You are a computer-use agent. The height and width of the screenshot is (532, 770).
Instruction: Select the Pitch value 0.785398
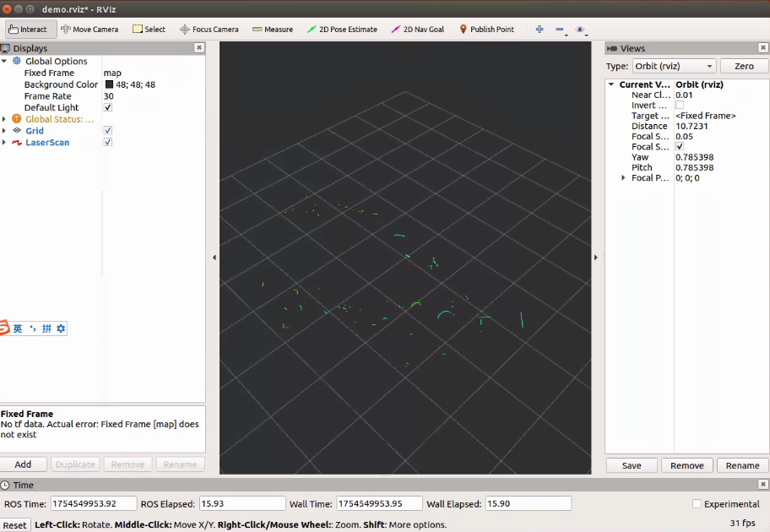pos(694,167)
